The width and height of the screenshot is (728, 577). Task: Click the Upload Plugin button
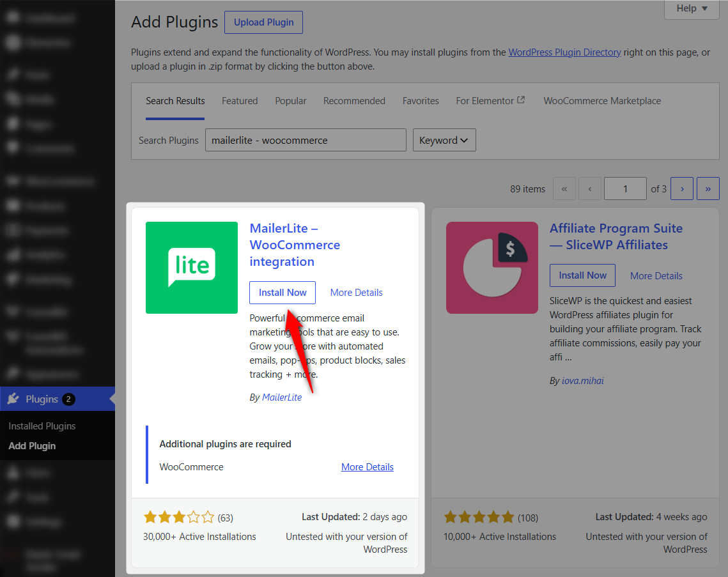pyautogui.click(x=263, y=22)
